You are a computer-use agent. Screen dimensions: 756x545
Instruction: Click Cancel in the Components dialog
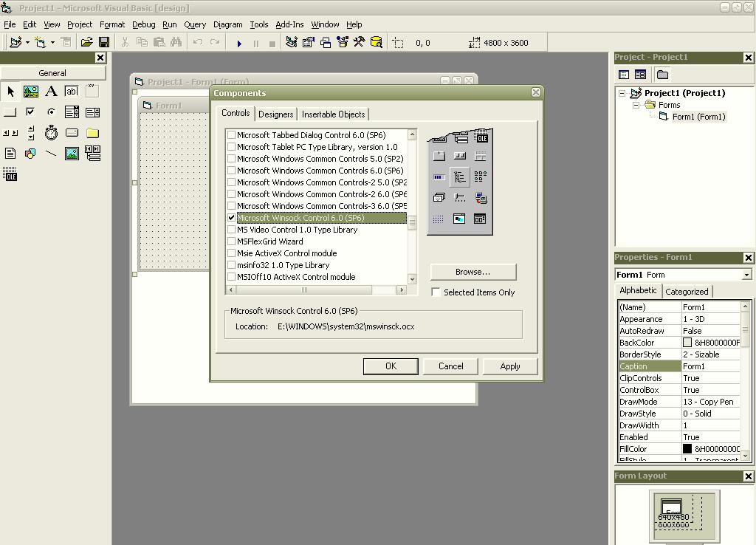point(451,366)
